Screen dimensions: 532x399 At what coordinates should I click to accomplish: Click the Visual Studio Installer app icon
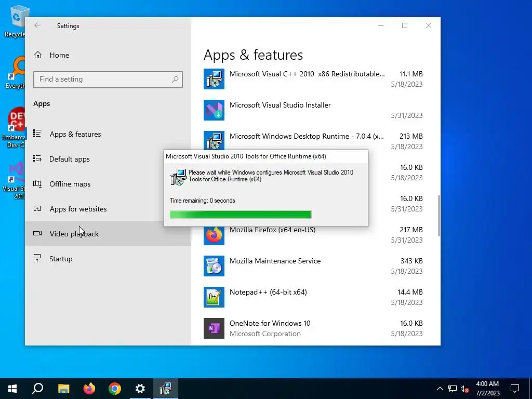pyautogui.click(x=214, y=110)
